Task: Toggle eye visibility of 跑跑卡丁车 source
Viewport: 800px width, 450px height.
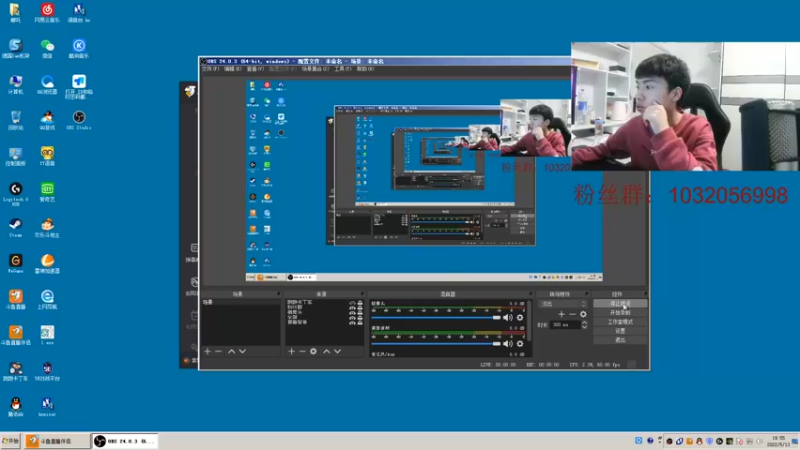Action: (352, 303)
